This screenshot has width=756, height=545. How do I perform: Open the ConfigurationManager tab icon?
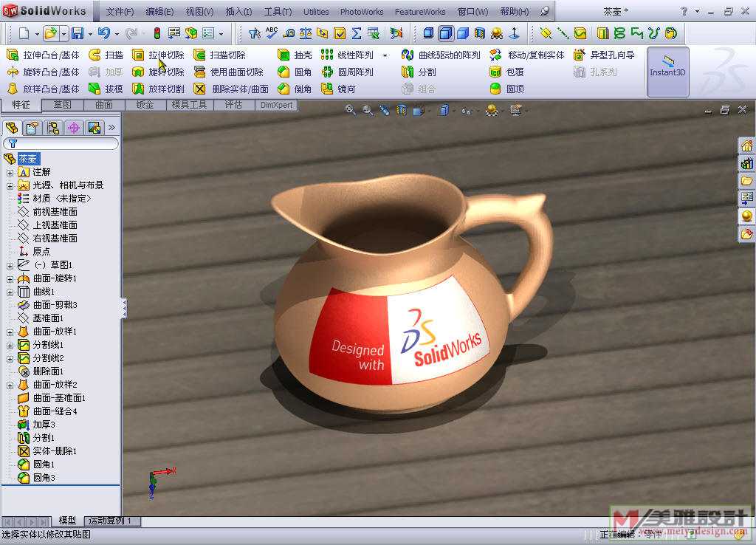[x=53, y=128]
